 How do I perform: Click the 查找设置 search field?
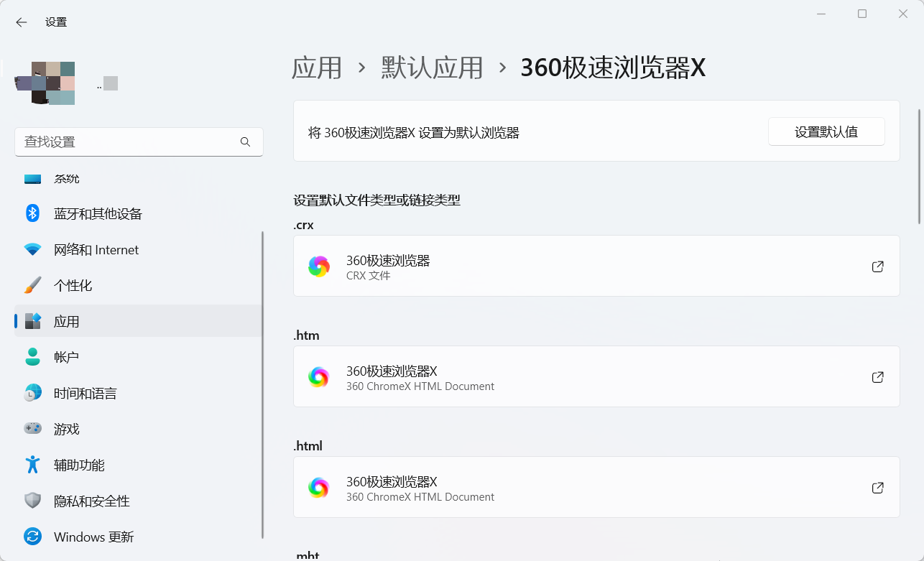139,142
